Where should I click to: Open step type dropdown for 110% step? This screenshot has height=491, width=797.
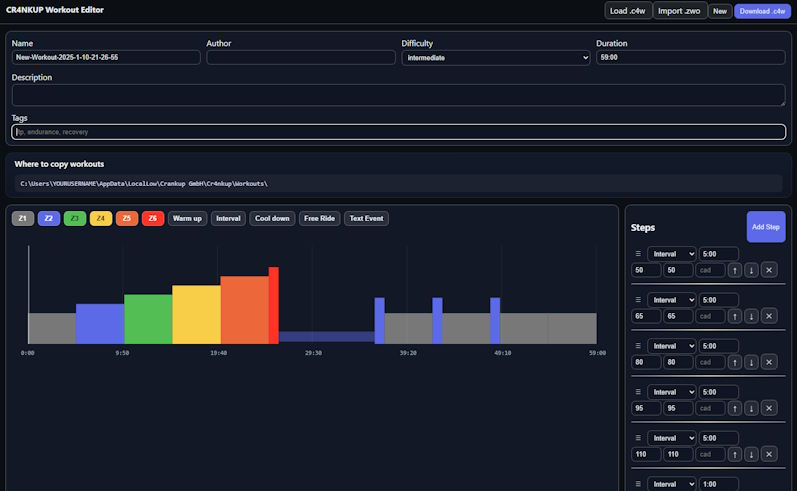(671, 438)
